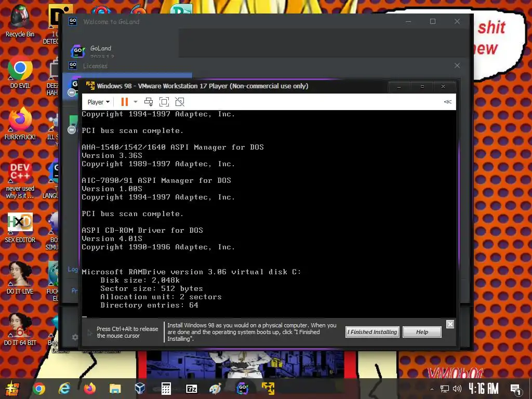Expand the power options arrow beside pause

click(136, 102)
